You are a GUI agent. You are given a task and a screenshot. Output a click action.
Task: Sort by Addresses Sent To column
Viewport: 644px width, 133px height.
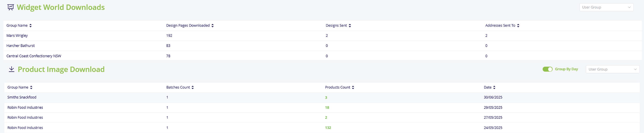[518, 26]
